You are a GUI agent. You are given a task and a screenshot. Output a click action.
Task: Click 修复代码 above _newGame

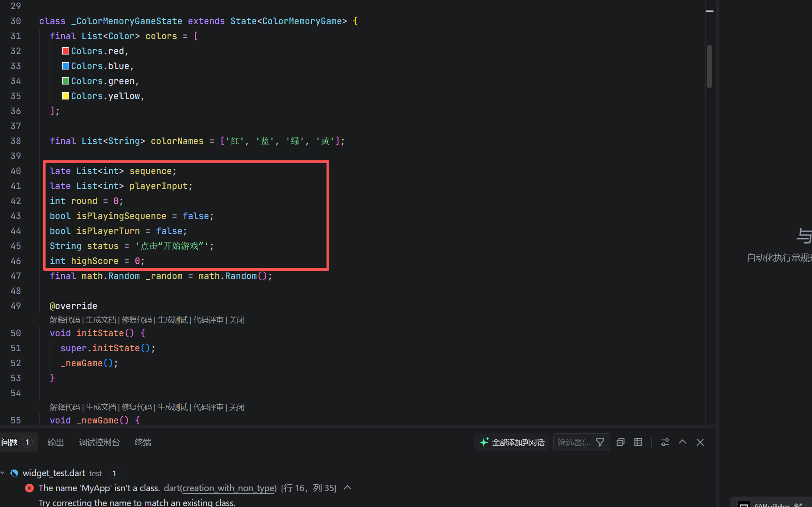pos(137,407)
